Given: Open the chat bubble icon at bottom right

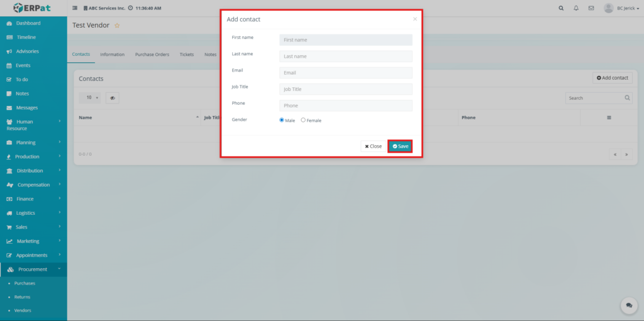Looking at the screenshot, I should tap(629, 305).
